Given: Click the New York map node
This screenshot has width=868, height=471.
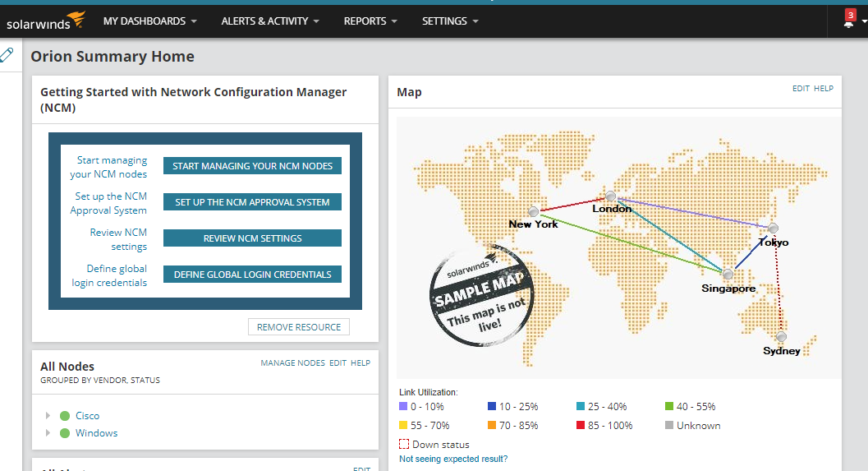Looking at the screenshot, I should click(x=533, y=212).
